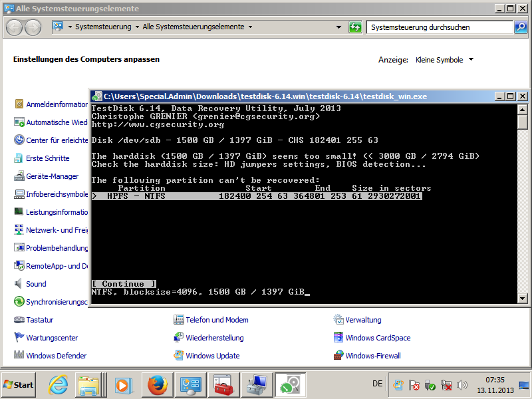Switch to Systemsteuerung taskbar button
The height and width of the screenshot is (399, 532).
190,385
